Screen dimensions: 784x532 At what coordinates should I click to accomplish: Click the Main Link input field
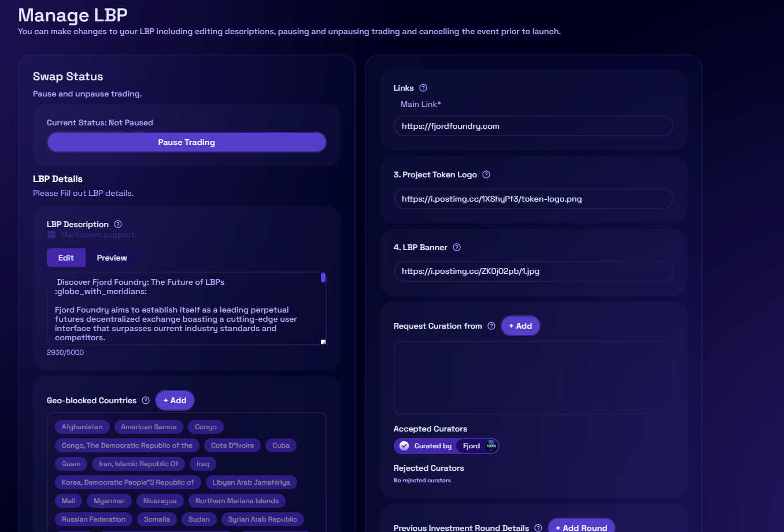533,126
